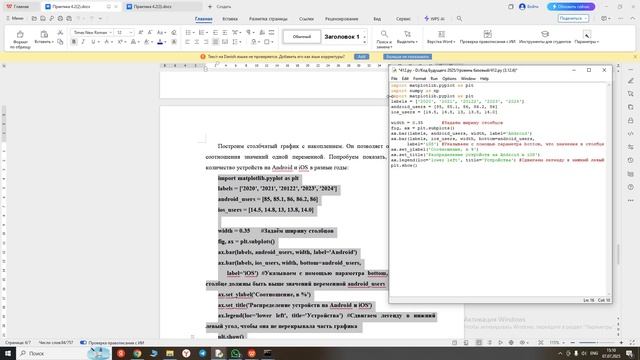Open Run menu in IDLE window
This screenshot has height=360, width=640.
(434, 78)
